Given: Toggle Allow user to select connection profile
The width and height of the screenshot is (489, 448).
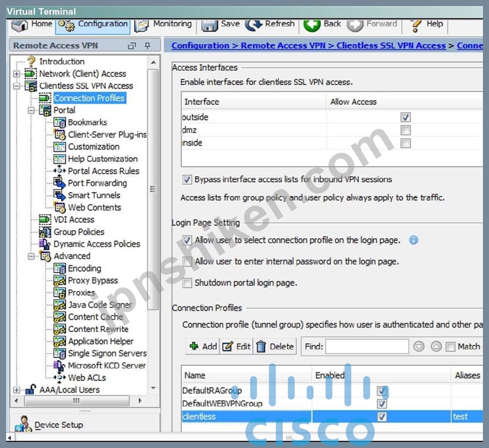Looking at the screenshot, I should 187,240.
